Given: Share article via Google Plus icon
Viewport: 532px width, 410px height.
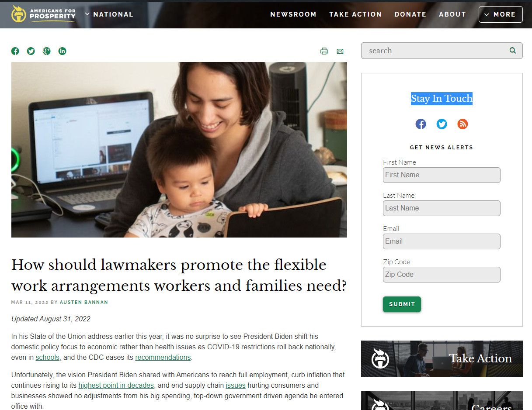Looking at the screenshot, I should pos(47,51).
